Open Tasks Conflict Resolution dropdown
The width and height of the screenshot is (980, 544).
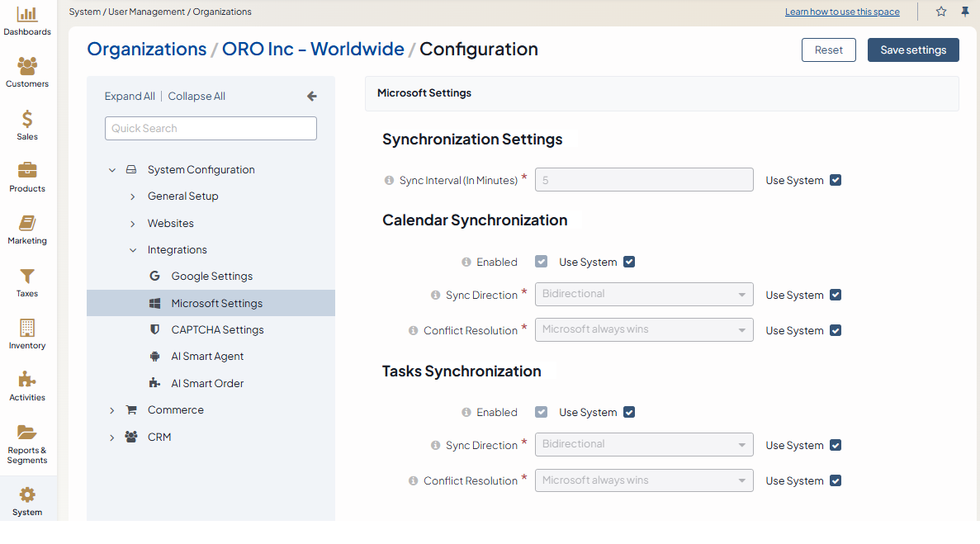(x=644, y=480)
